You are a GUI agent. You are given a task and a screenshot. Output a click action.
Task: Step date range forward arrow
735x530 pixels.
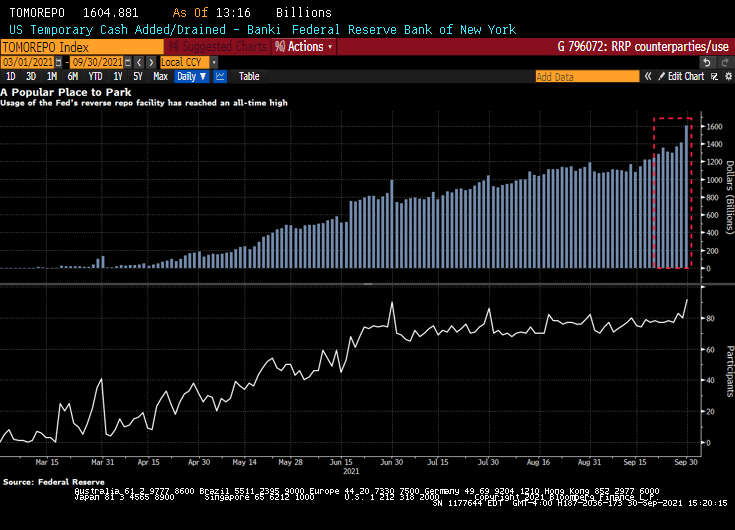[x=152, y=62]
